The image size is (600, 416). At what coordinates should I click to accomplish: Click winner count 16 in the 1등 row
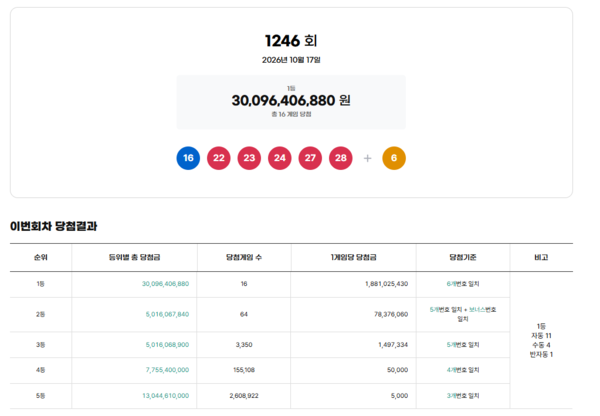click(x=244, y=284)
